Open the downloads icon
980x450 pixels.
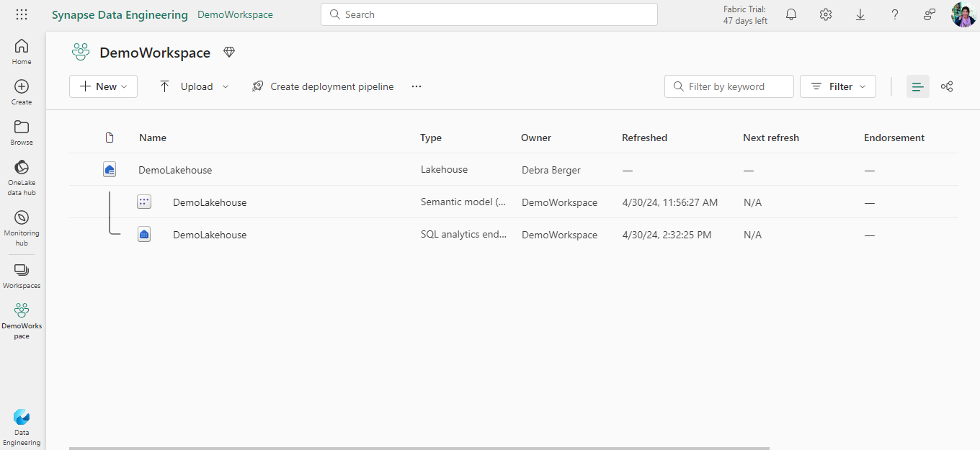860,14
